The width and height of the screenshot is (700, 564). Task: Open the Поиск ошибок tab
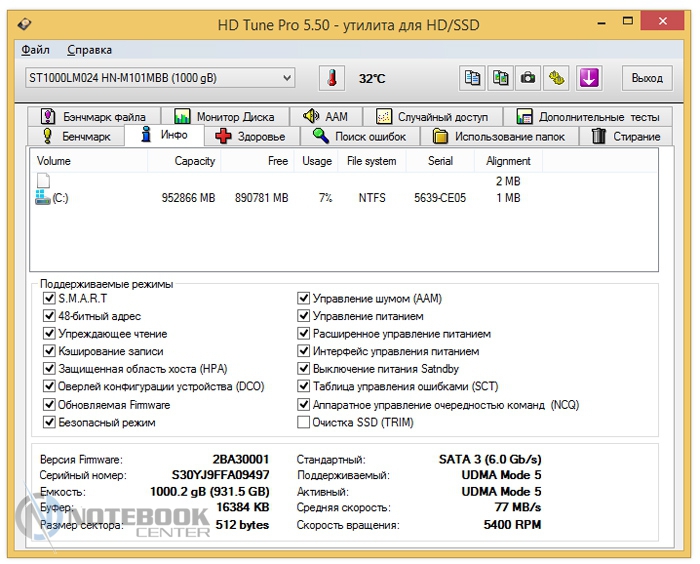pyautogui.click(x=360, y=136)
